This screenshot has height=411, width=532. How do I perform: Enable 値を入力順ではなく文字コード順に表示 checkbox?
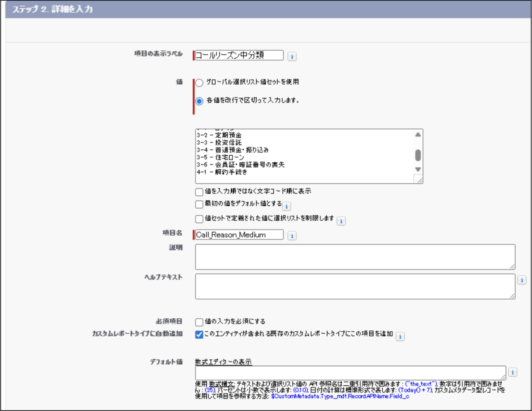click(x=199, y=192)
